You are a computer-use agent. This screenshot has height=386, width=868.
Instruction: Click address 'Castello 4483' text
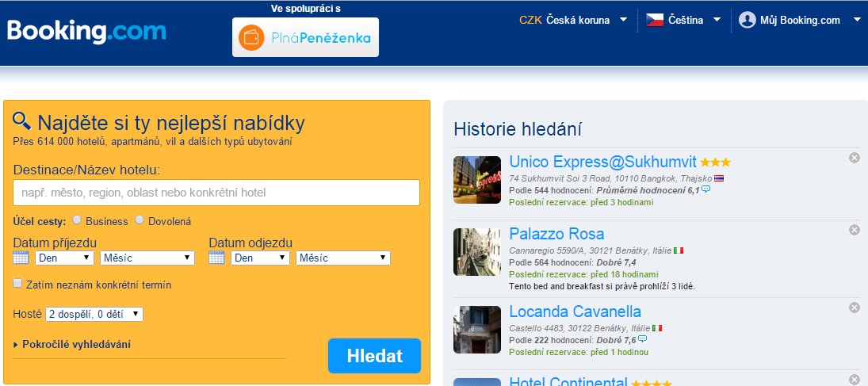tap(535, 328)
